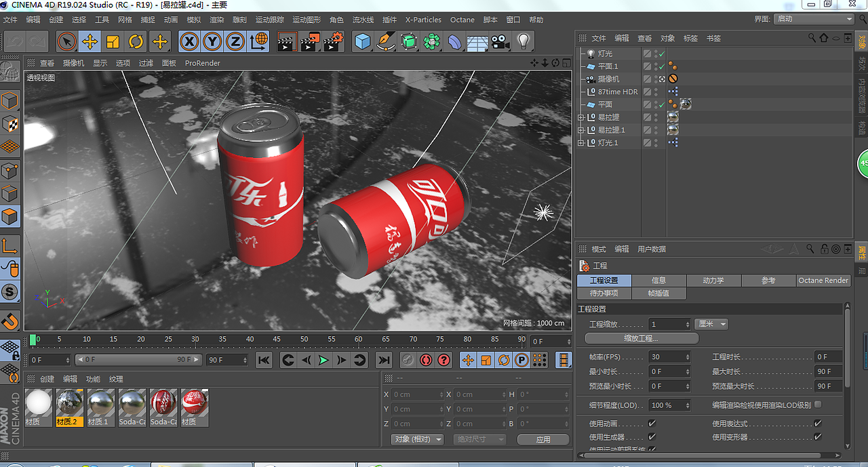Toggle position keyframe recording in timeline bar

[x=468, y=360]
